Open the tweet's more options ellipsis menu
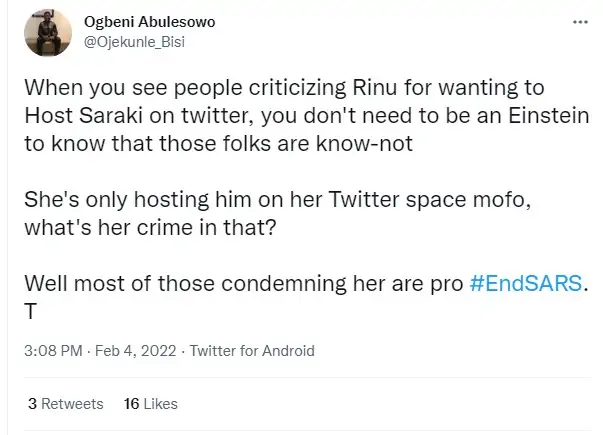Image resolution: width=603 pixels, height=435 pixels. [577, 22]
